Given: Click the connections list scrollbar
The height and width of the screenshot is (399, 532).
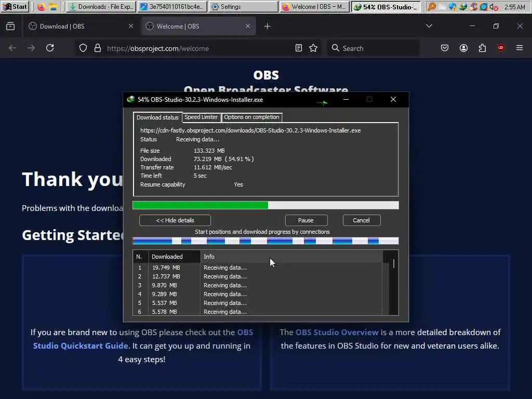Looking at the screenshot, I should 394,283.
